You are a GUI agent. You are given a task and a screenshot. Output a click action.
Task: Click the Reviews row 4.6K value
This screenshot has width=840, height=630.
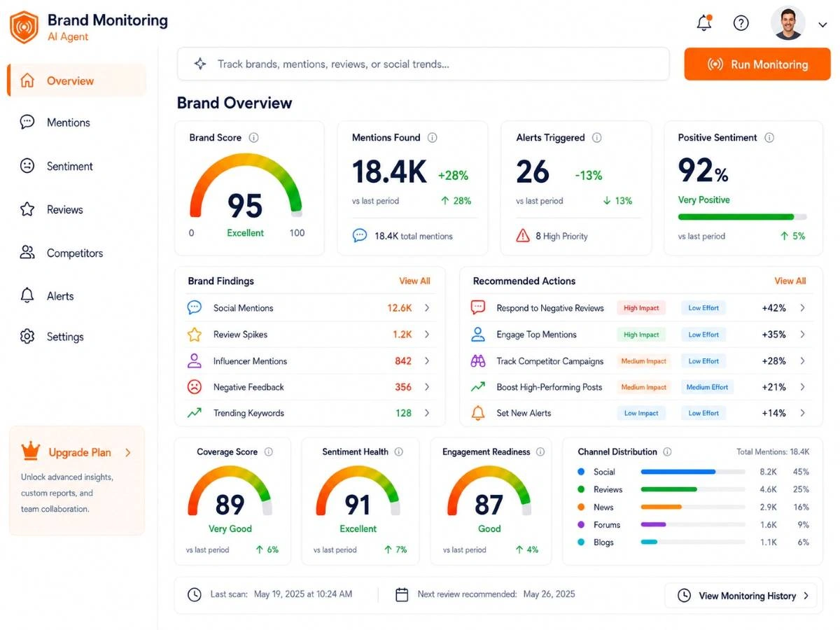(x=768, y=489)
